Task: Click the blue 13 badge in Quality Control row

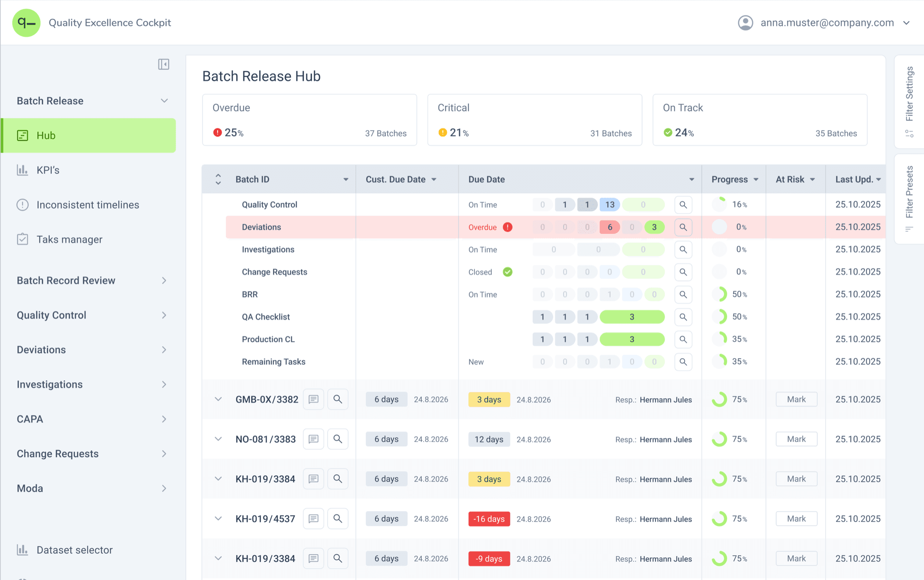Action: [x=610, y=204]
